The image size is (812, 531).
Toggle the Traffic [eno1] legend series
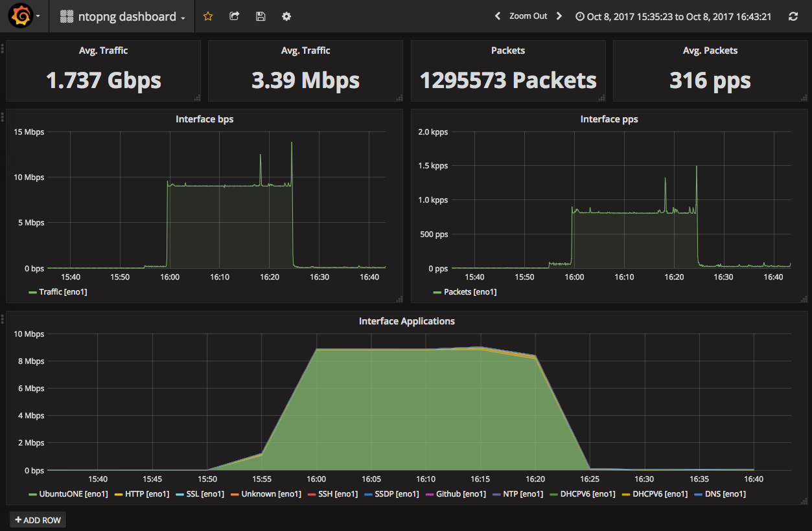click(63, 292)
